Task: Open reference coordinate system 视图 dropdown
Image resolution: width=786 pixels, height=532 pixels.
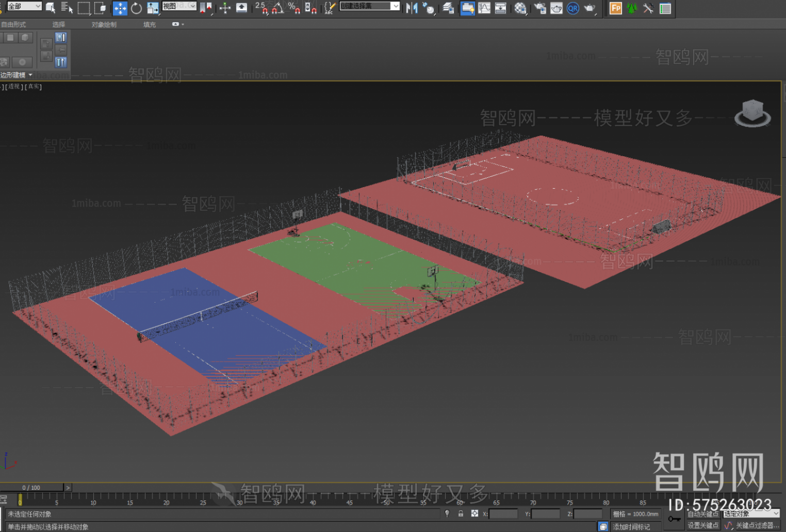Action: 179,6
